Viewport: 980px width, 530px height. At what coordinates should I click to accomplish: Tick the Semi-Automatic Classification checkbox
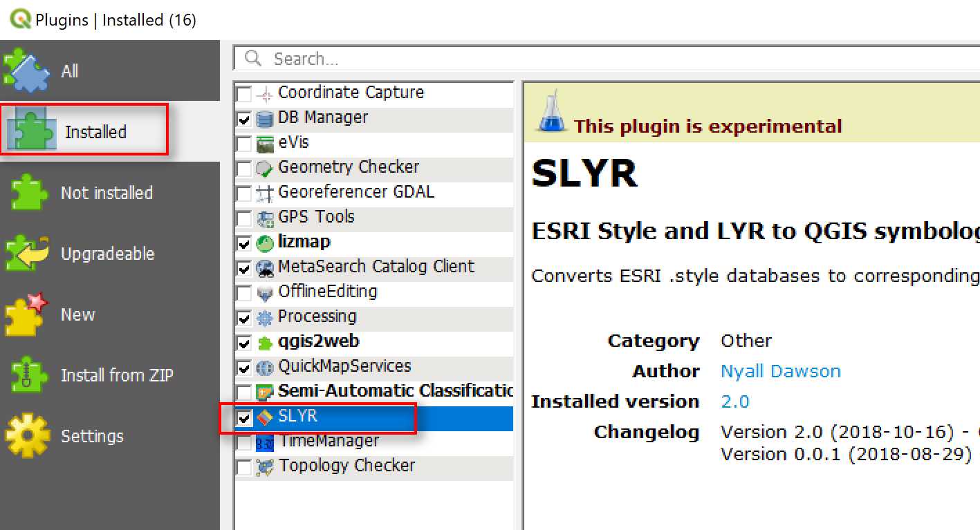coord(244,392)
